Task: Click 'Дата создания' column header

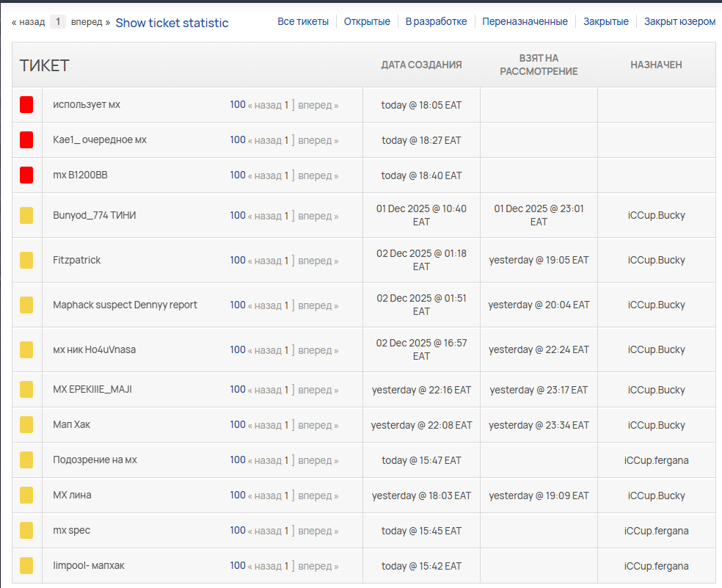Action: (x=421, y=65)
